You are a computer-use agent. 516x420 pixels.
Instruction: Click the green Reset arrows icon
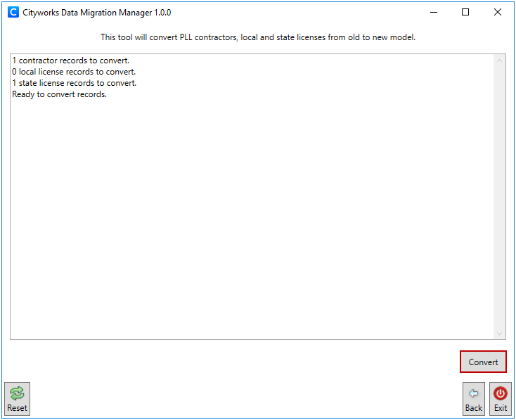(x=17, y=394)
